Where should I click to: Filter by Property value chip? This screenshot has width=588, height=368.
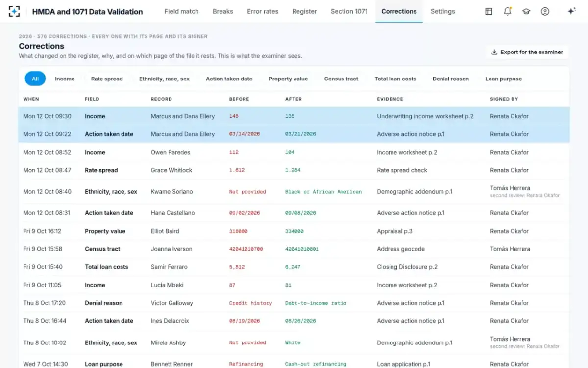(x=288, y=79)
